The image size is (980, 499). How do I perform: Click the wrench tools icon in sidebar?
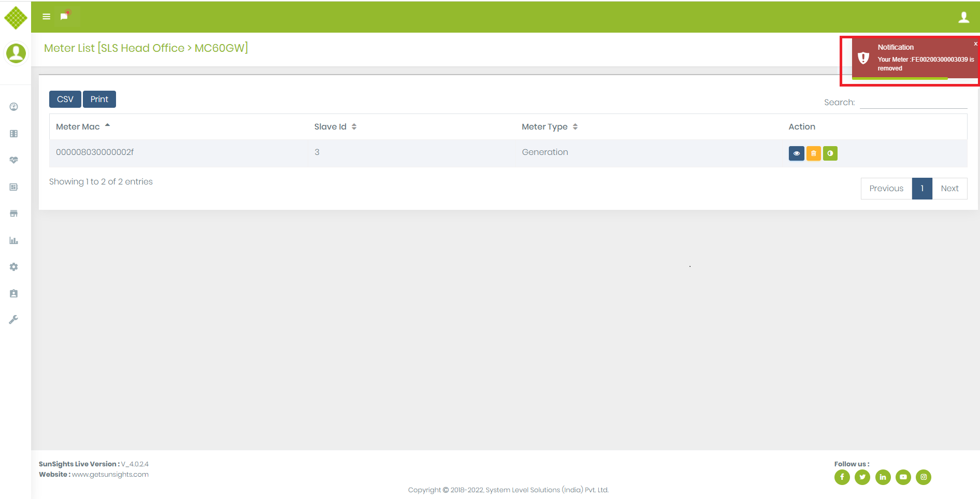(x=14, y=320)
